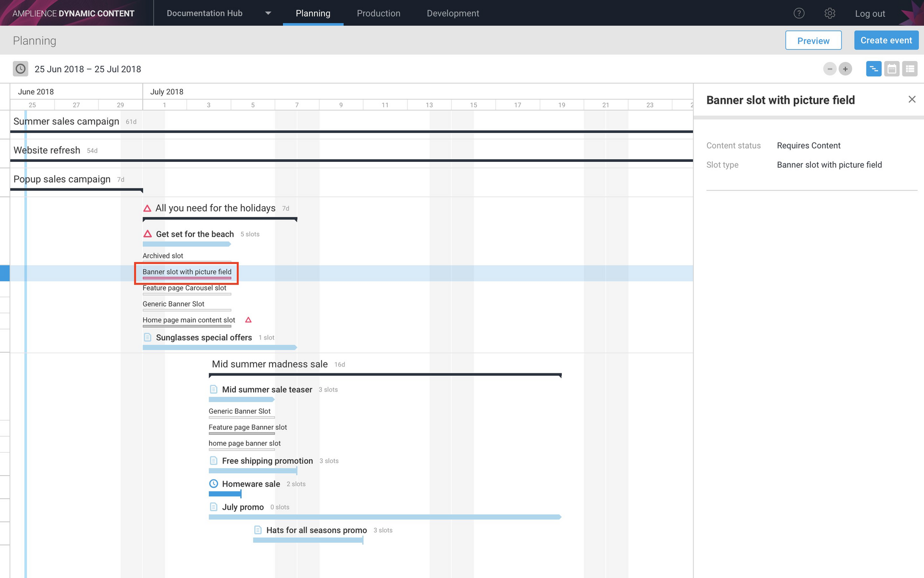Click warning icon next to Home page main content slot
This screenshot has height=578, width=924.
pyautogui.click(x=248, y=320)
